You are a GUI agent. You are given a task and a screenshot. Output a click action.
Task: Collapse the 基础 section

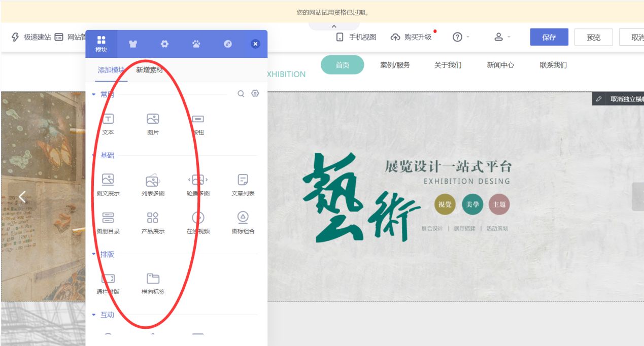pyautogui.click(x=93, y=155)
